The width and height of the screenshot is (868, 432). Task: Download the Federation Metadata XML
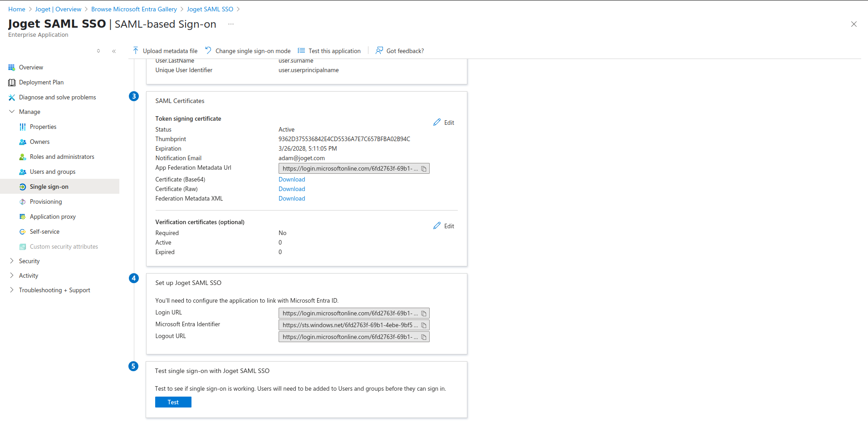[x=292, y=199]
